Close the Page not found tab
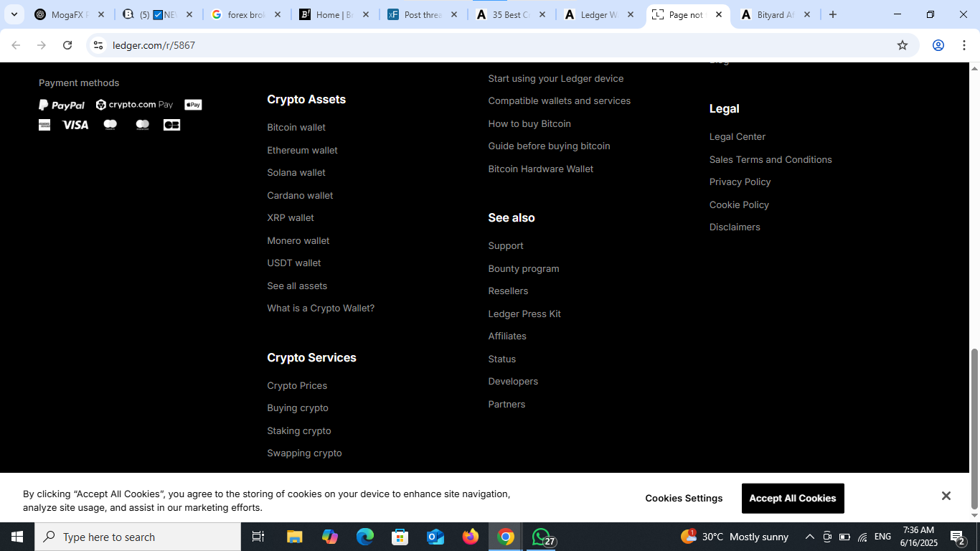The height and width of the screenshot is (551, 980). (x=719, y=14)
